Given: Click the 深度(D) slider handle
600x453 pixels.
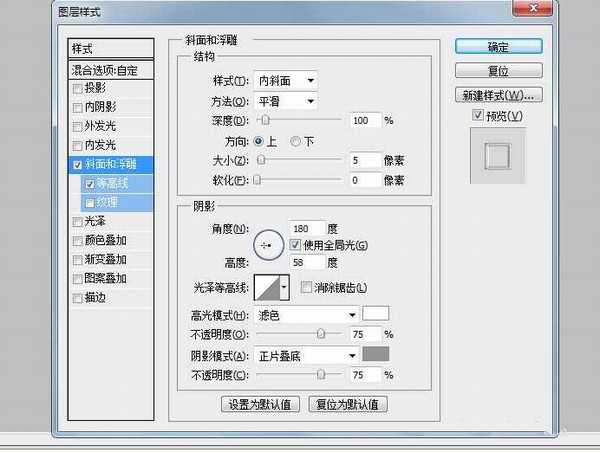Looking at the screenshot, I should 265,120.
